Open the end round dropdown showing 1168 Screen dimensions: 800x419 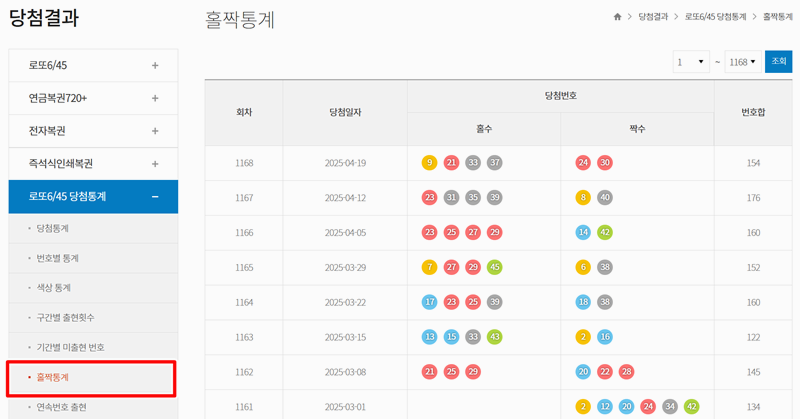click(x=743, y=62)
